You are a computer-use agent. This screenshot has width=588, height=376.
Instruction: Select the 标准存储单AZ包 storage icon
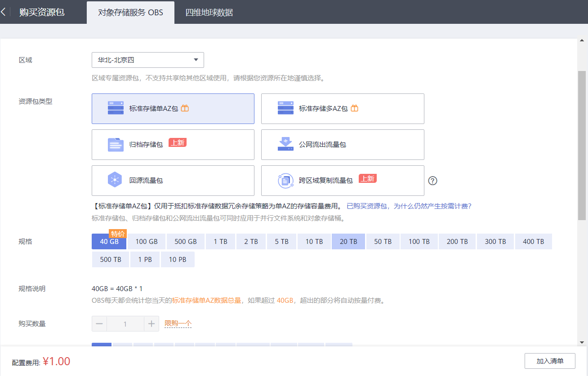click(116, 108)
